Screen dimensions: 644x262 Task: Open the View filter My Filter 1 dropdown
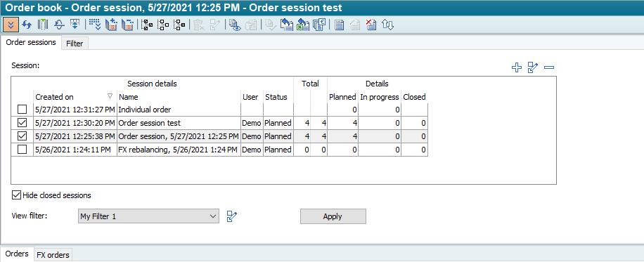pyautogui.click(x=148, y=216)
